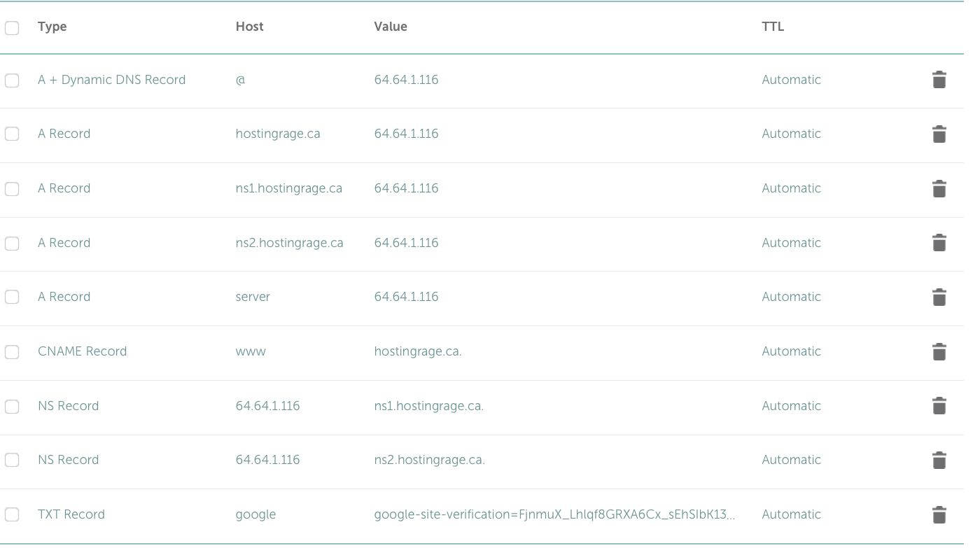The width and height of the screenshot is (980, 548).
Task: Delete the www CNAME Record
Action: 939,351
